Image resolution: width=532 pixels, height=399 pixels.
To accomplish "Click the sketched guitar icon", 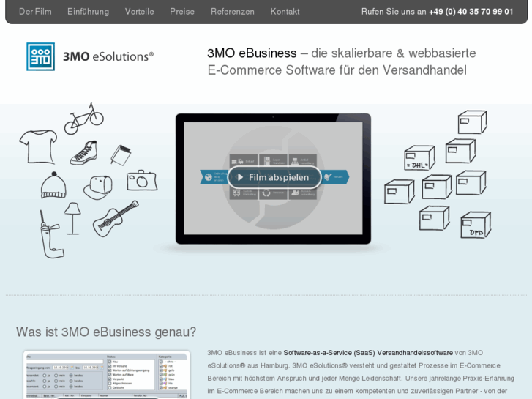I will tap(116, 219).
